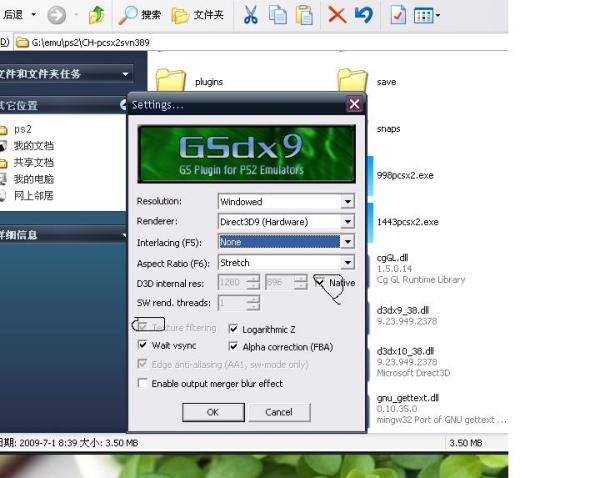Open the Aspect Ratio (F6) dropdown
This screenshot has width=600, height=478.
tap(347, 263)
